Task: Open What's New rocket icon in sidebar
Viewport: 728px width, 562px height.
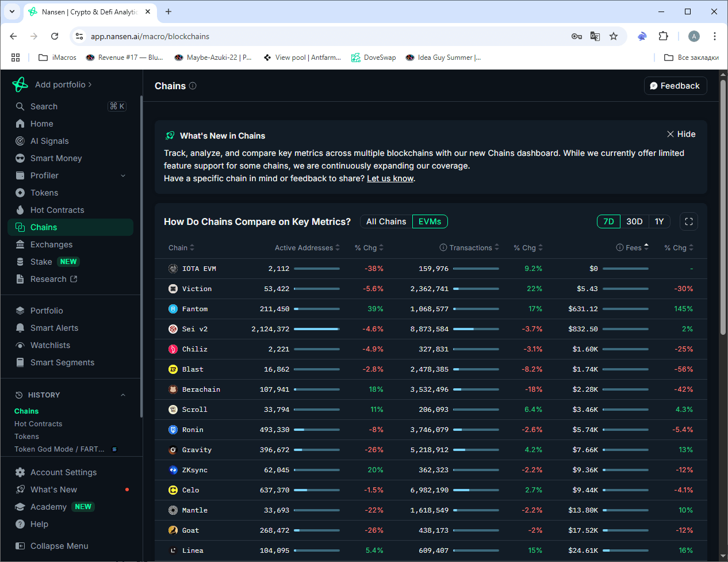Action: pyautogui.click(x=20, y=490)
